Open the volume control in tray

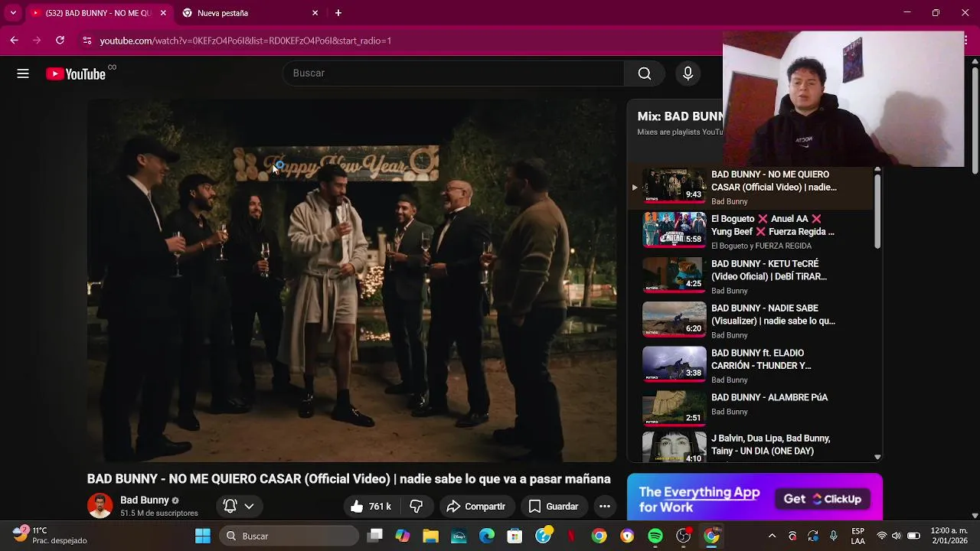pos(897,536)
